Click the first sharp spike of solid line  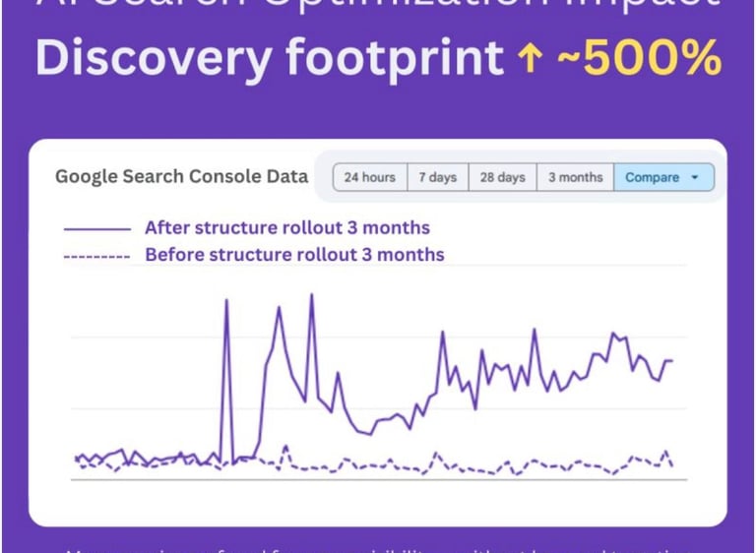click(x=226, y=300)
